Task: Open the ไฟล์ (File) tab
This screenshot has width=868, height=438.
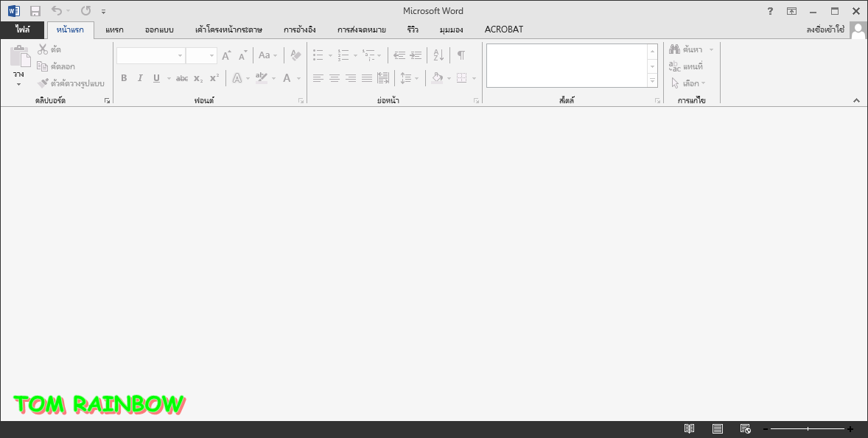Action: pos(22,29)
